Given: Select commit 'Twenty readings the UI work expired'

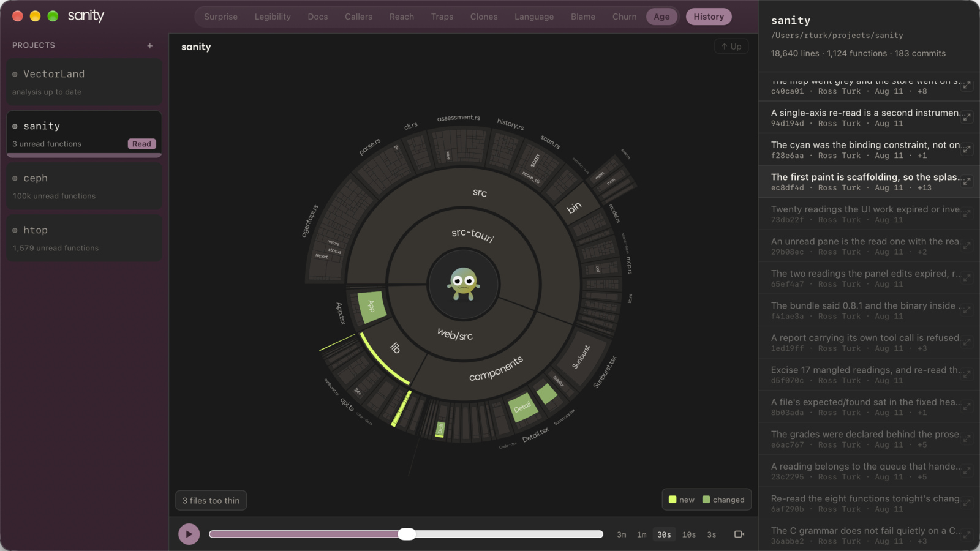Looking at the screenshot, I should coord(869,214).
